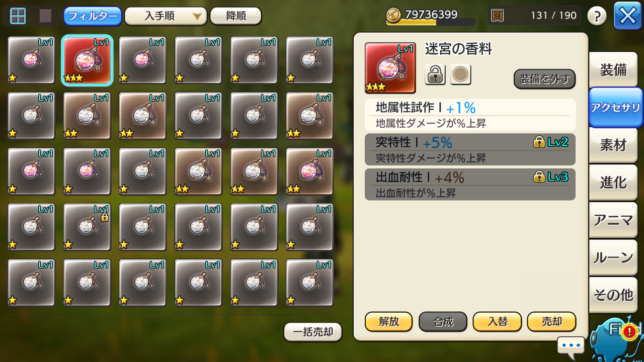Open the 素材 tab
Image resolution: width=644 pixels, height=362 pixels.
click(613, 145)
